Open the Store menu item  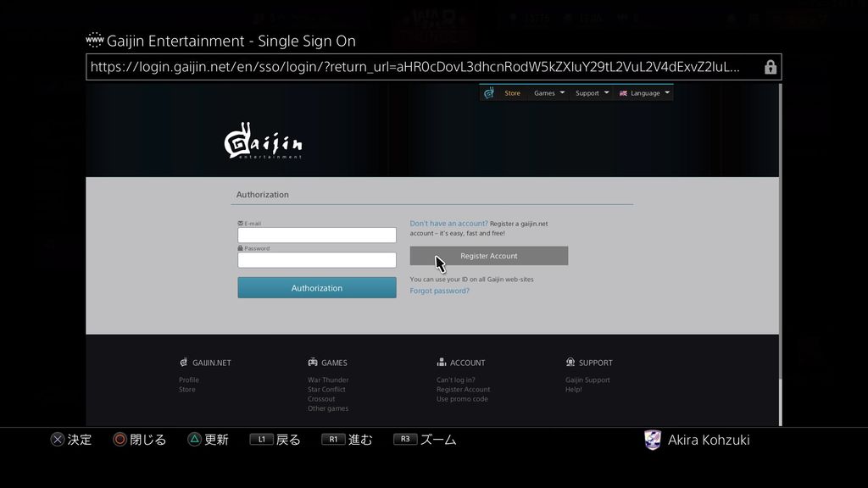512,93
